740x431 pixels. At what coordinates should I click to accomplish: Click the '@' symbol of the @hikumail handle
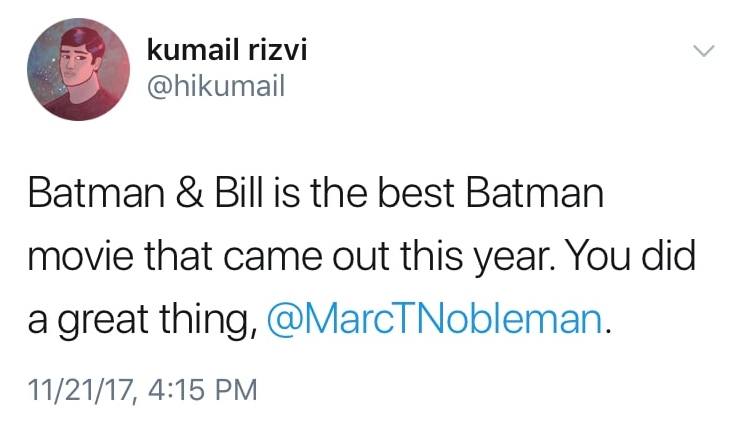(x=157, y=87)
